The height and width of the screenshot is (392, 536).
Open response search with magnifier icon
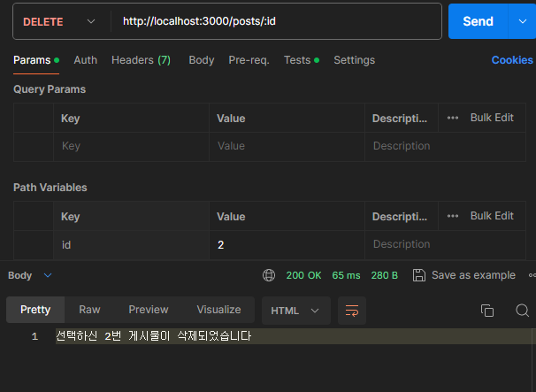[x=522, y=311]
